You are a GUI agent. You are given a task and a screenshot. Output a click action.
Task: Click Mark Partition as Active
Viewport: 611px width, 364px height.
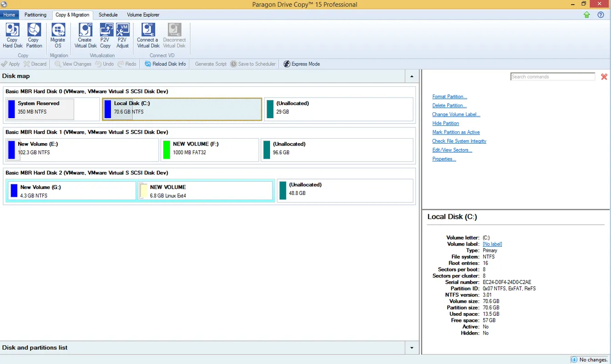(456, 132)
